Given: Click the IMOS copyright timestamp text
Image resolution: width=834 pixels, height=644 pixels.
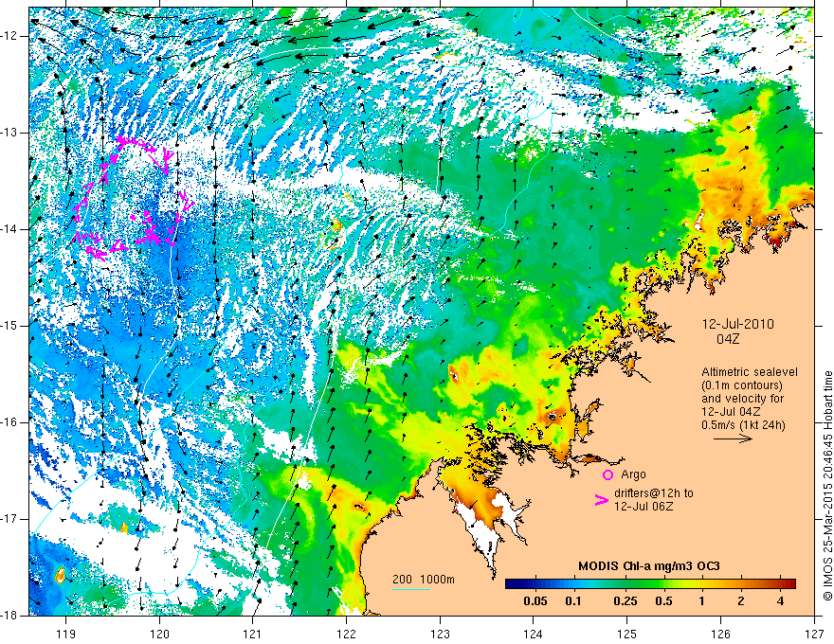Looking at the screenshot, I should coord(827,486).
